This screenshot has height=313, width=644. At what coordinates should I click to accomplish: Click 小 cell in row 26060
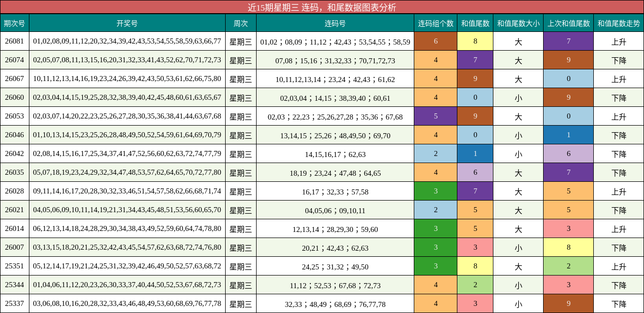click(x=518, y=98)
